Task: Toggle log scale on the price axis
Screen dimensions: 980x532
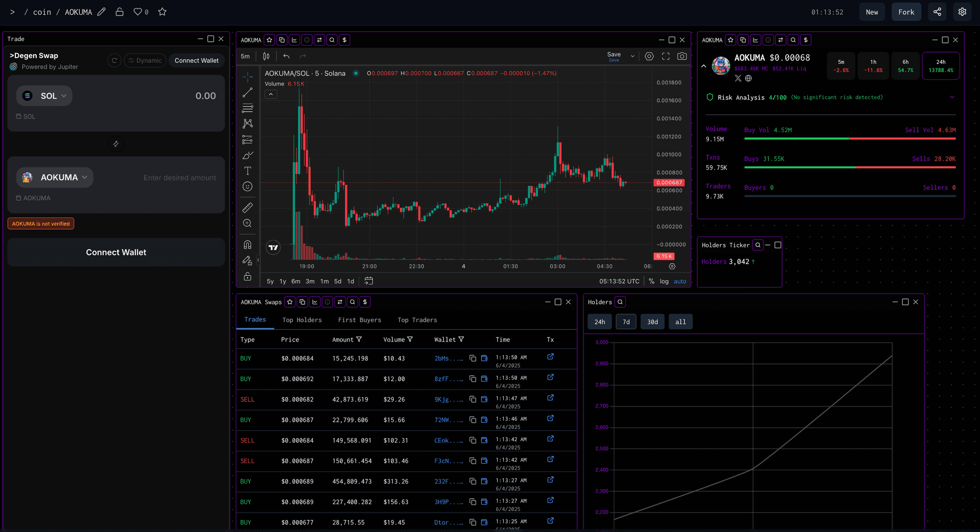Action: pyautogui.click(x=664, y=281)
